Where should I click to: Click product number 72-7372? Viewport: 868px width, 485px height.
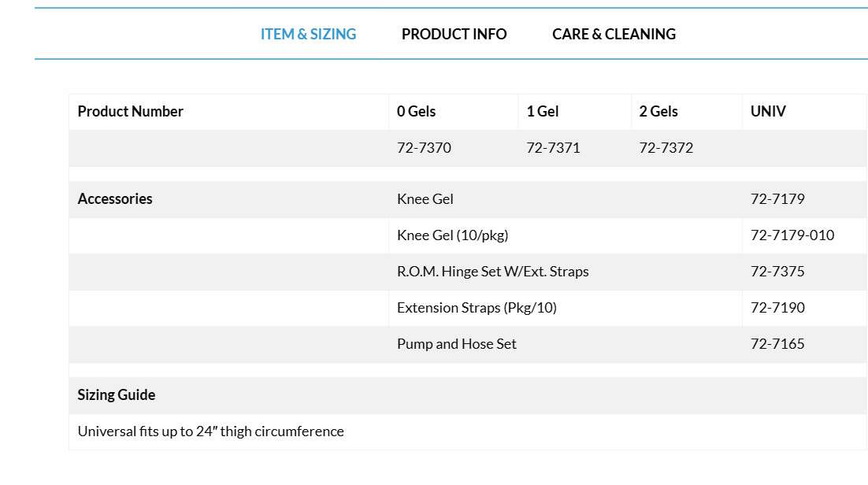(x=666, y=148)
